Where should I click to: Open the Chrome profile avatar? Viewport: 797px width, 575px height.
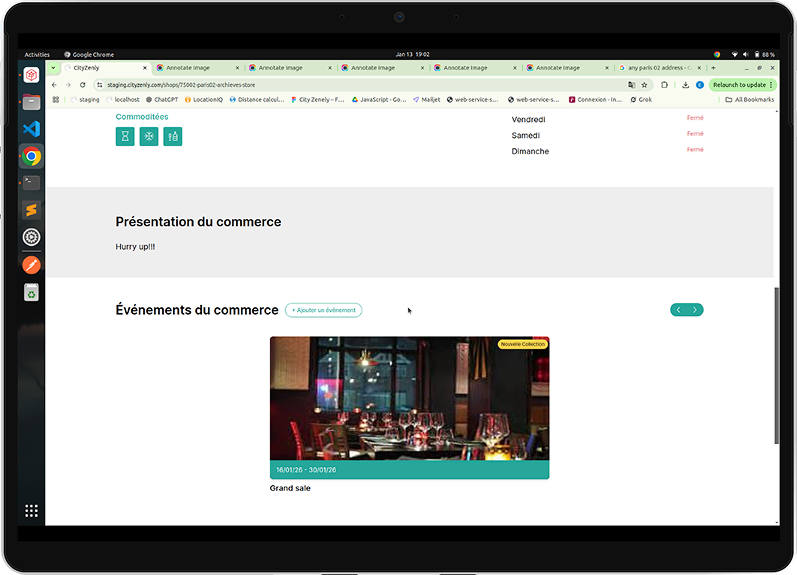click(700, 85)
